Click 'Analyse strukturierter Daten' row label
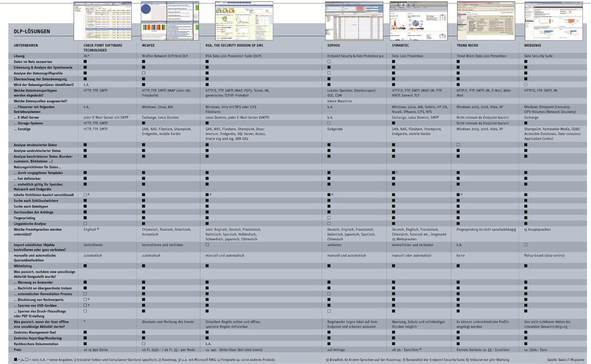The height and width of the screenshot is (364, 591). tap(35, 145)
